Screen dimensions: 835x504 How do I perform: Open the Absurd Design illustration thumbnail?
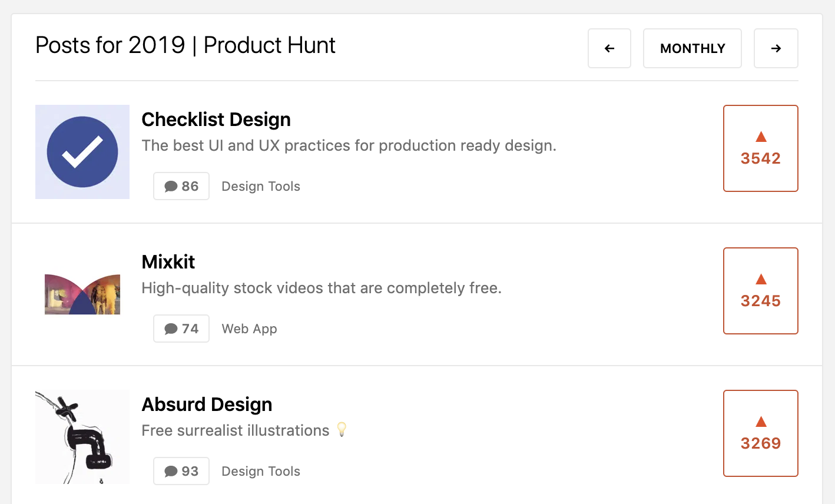pyautogui.click(x=82, y=437)
